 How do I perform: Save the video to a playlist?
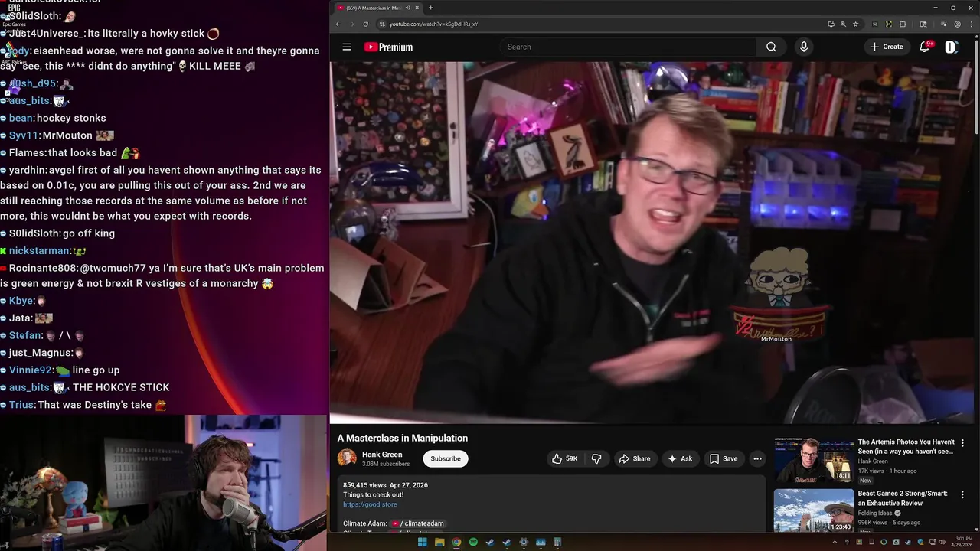724,459
